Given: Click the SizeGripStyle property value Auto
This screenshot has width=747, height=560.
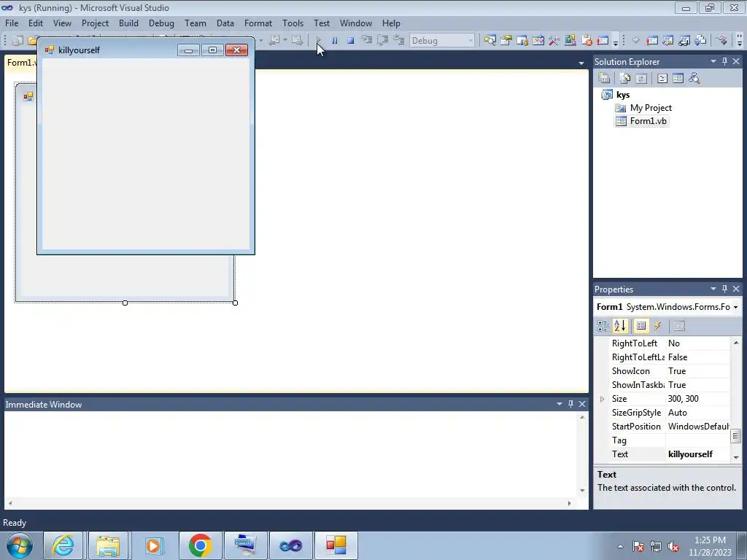Looking at the screenshot, I should coord(678,413).
